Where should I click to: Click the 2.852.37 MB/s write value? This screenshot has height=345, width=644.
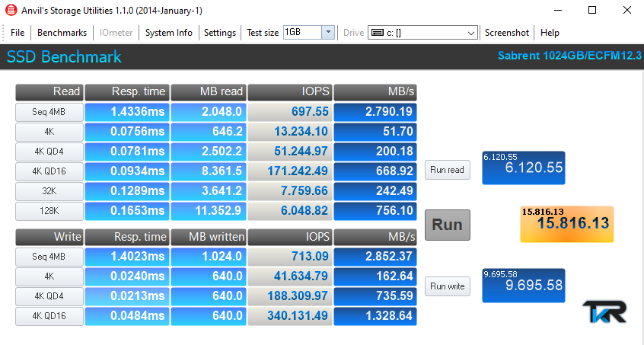point(375,257)
